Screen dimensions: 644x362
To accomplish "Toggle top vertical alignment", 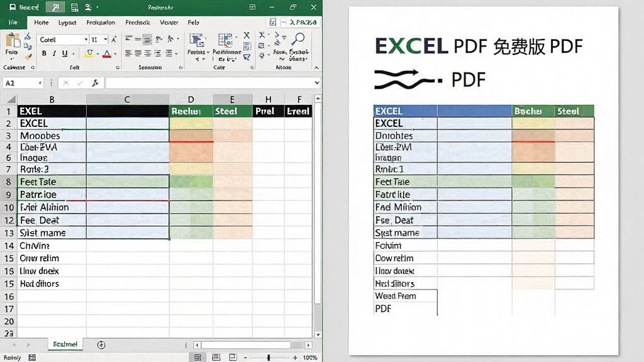I will click(128, 39).
